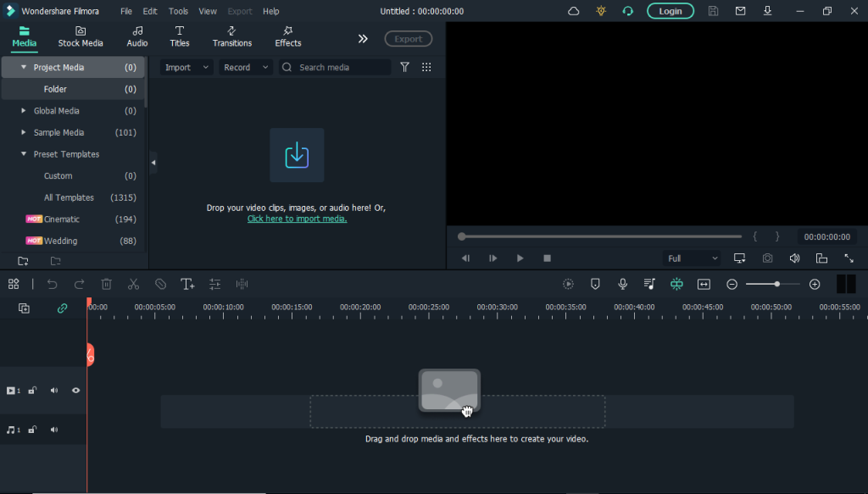
Task: Click the Login button
Action: coord(670,11)
